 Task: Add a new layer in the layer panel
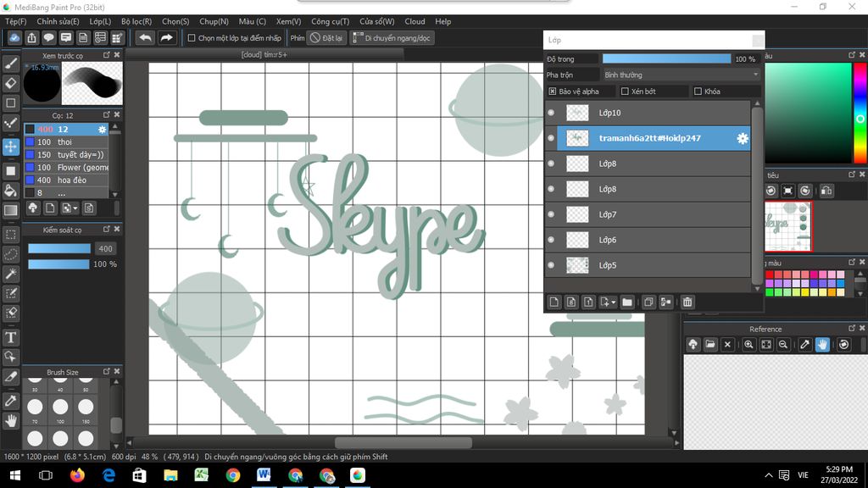point(554,302)
